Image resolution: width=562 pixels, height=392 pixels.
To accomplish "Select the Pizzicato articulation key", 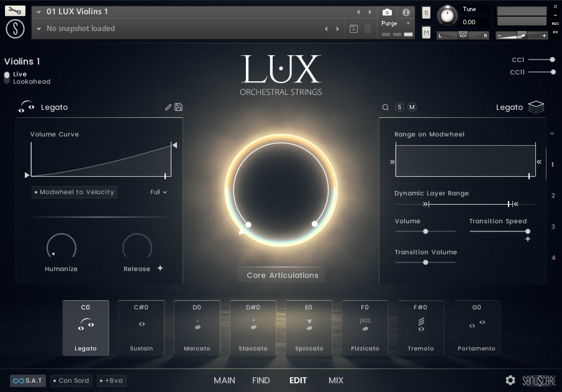I will coord(365,328).
